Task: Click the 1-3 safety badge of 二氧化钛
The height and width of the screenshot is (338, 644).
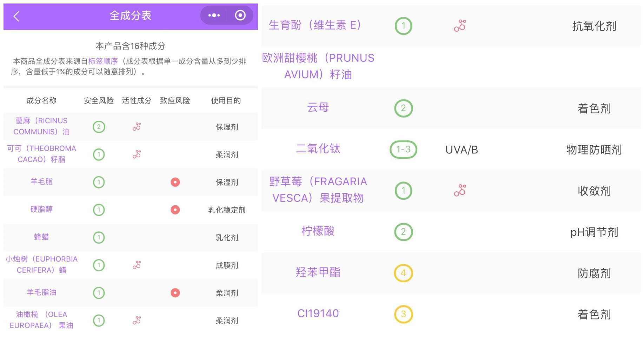Action: click(x=404, y=150)
